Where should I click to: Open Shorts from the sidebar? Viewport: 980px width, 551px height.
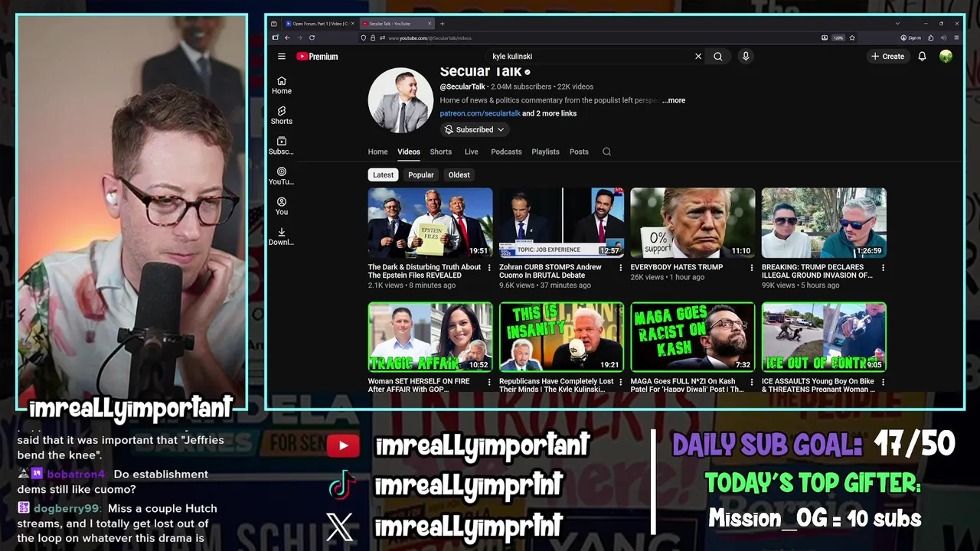click(x=282, y=116)
